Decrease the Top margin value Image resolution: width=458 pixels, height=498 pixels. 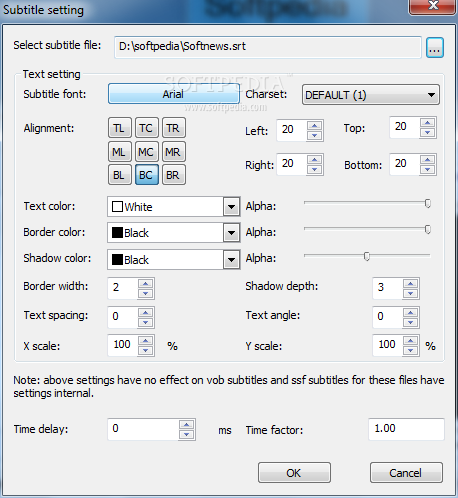(428, 132)
